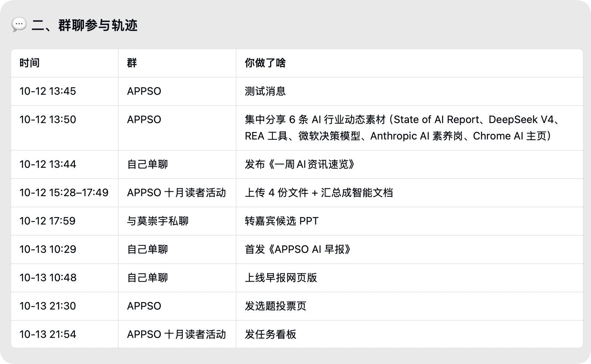Select the time range '10-12 15:28–17:49'
The image size is (591, 364).
pyautogui.click(x=64, y=193)
